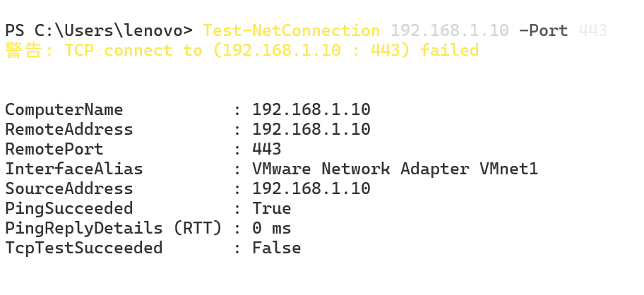Select the True value of PingSucceeded
The height and width of the screenshot is (295, 644).
pos(271,209)
